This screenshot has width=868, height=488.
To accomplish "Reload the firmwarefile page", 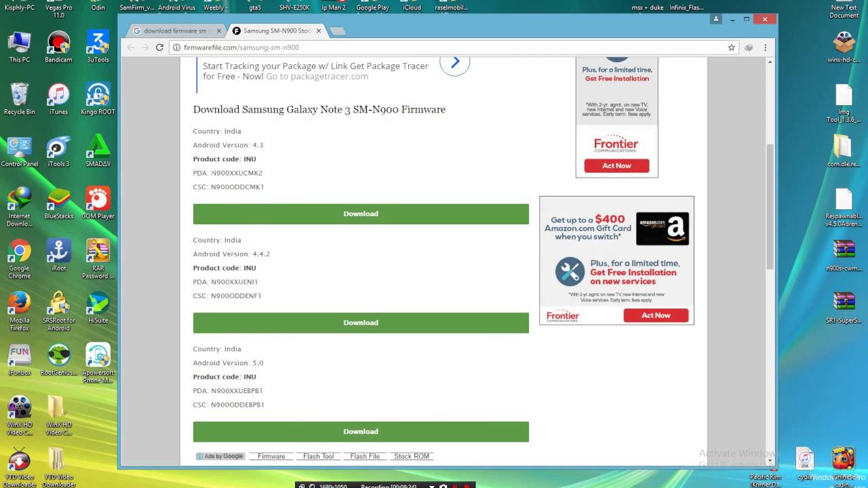I will click(x=159, y=47).
